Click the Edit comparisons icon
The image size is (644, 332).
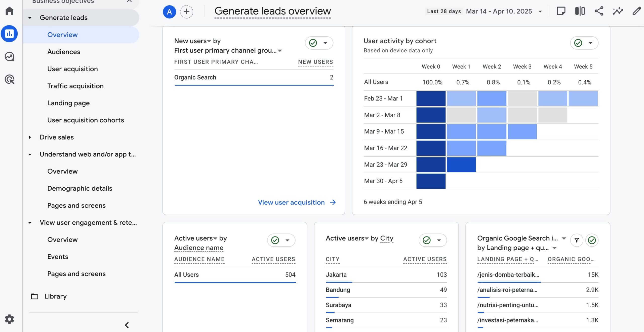point(580,11)
